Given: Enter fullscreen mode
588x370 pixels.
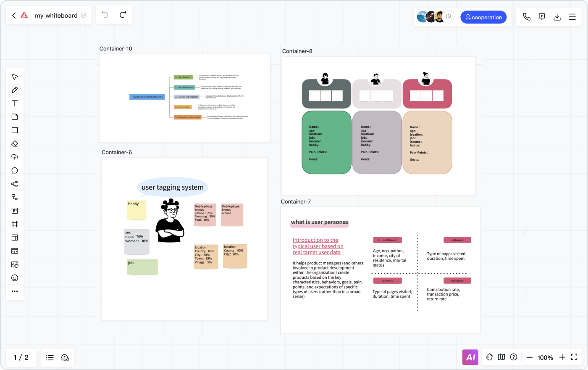Looking at the screenshot, I should tap(574, 357).
